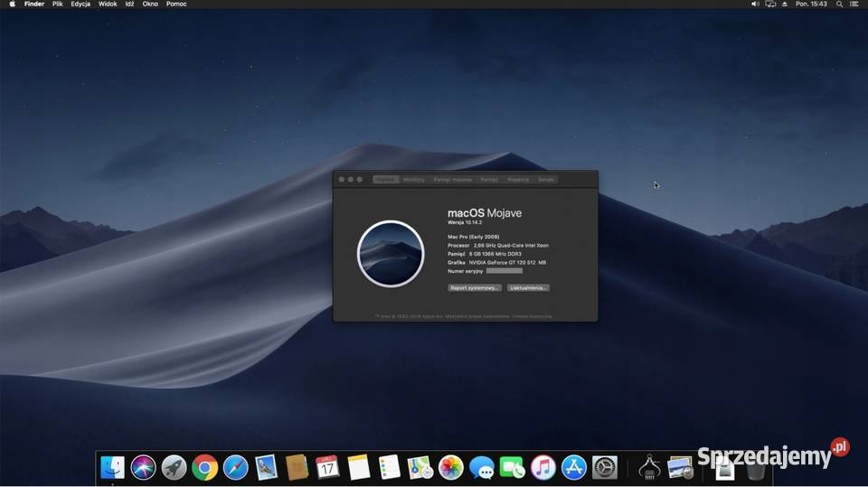Image resolution: width=868 pixels, height=487 pixels.
Task: Open Finder from the Dock
Action: pyautogui.click(x=112, y=468)
